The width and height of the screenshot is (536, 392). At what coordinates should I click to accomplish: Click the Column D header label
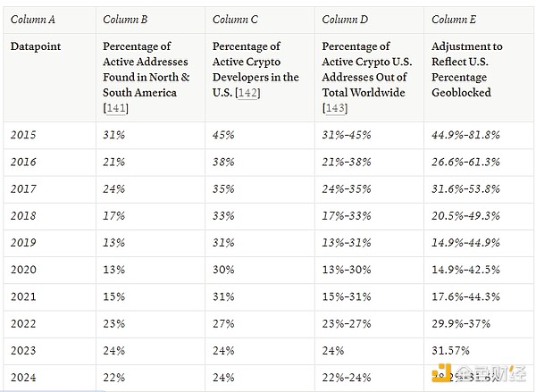345,19
